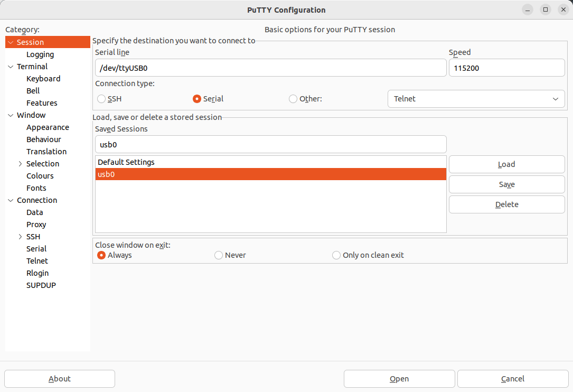This screenshot has height=392, width=573.
Task: Open the Fonts settings page
Action: point(36,188)
